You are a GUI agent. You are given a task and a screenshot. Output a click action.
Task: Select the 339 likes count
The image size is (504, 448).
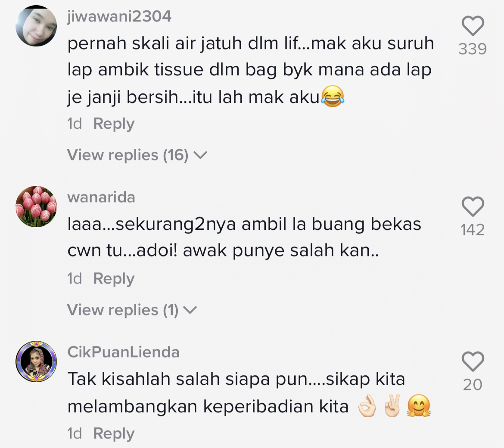473,49
